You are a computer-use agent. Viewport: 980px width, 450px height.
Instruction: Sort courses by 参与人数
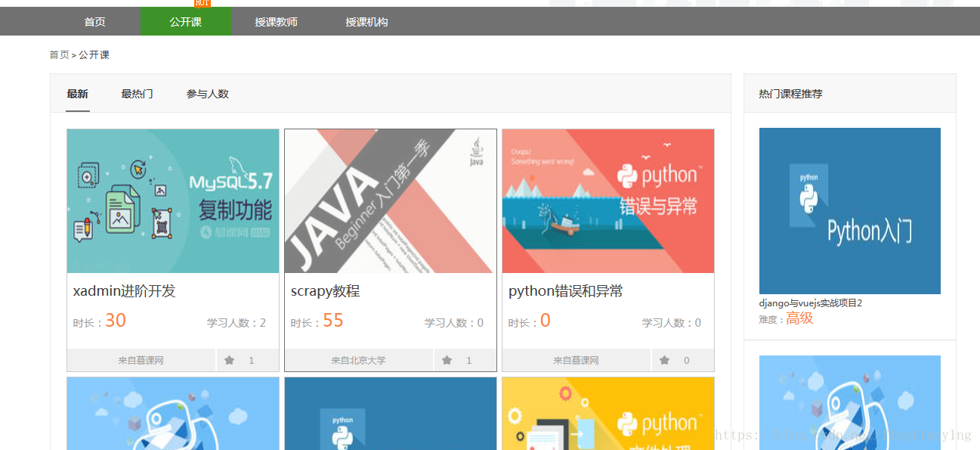click(208, 94)
